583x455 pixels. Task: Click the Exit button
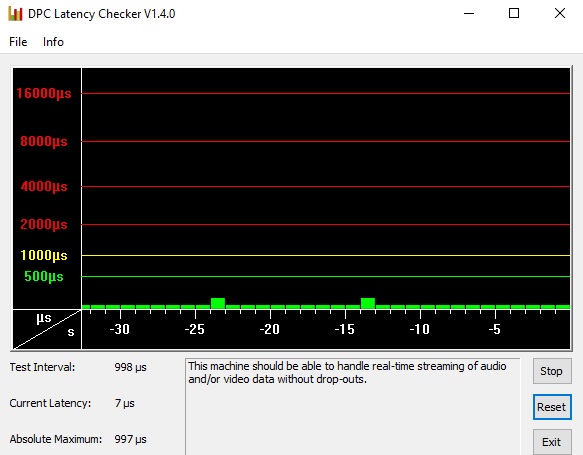coord(552,442)
